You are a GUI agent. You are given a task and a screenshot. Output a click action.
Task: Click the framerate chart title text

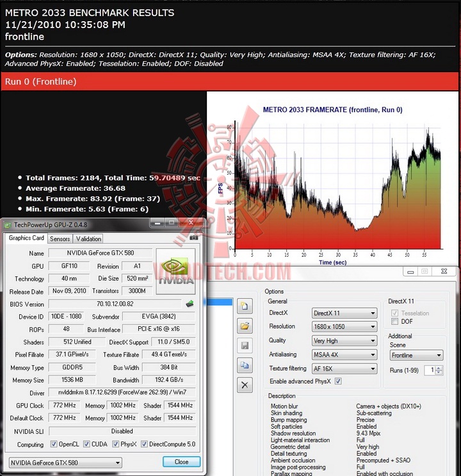(x=332, y=109)
